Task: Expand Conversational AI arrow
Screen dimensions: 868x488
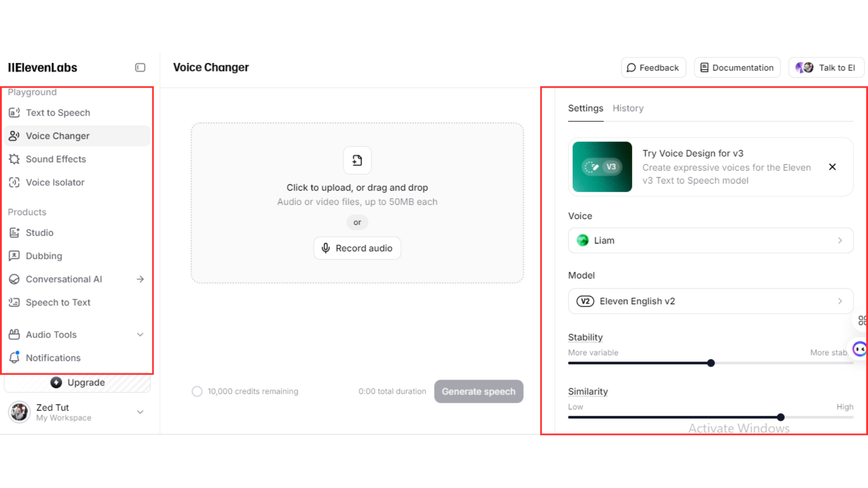Action: pos(140,279)
